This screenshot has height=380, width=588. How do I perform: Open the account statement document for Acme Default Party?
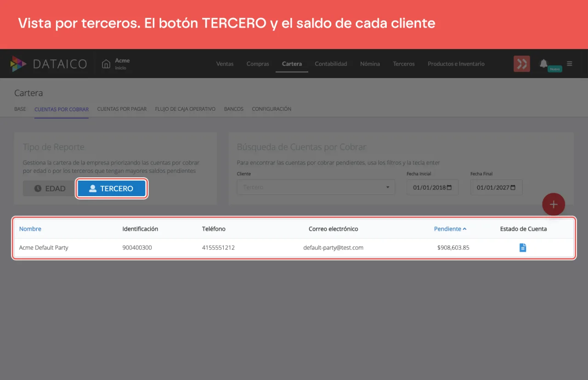point(523,248)
